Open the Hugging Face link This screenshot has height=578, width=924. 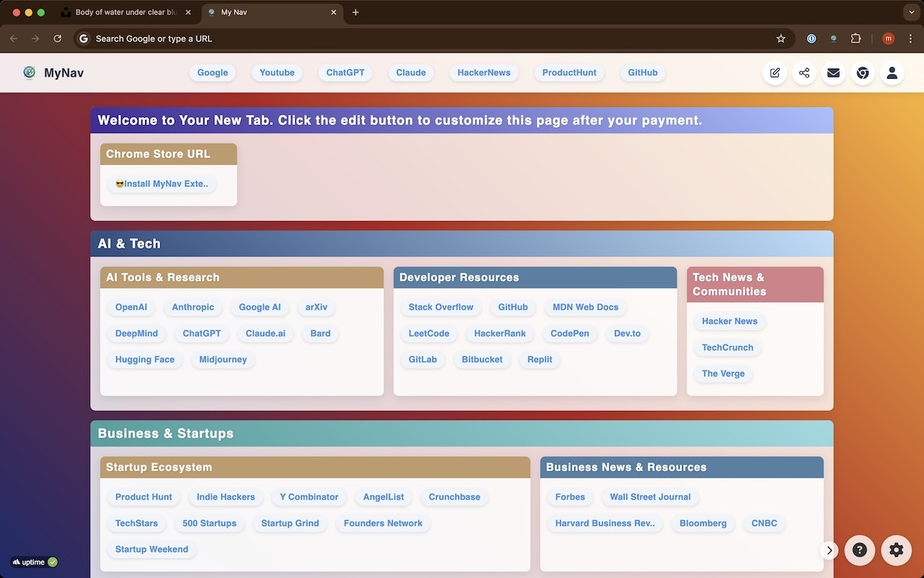click(x=145, y=360)
